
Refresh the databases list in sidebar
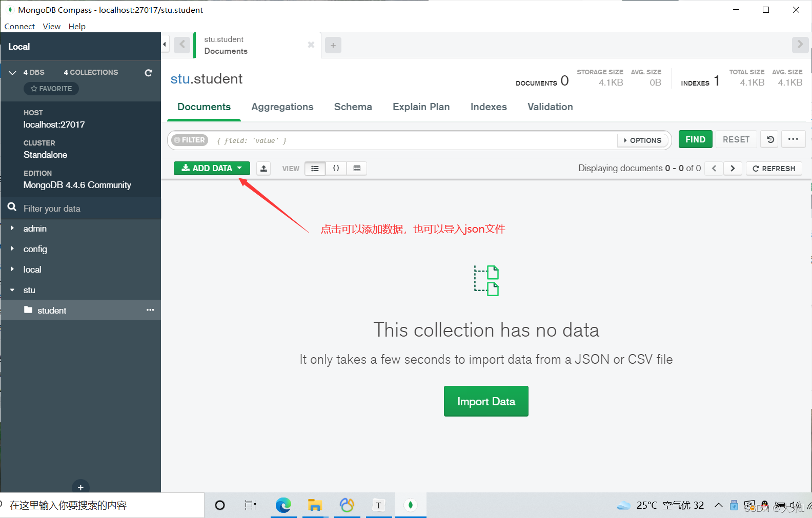(148, 73)
